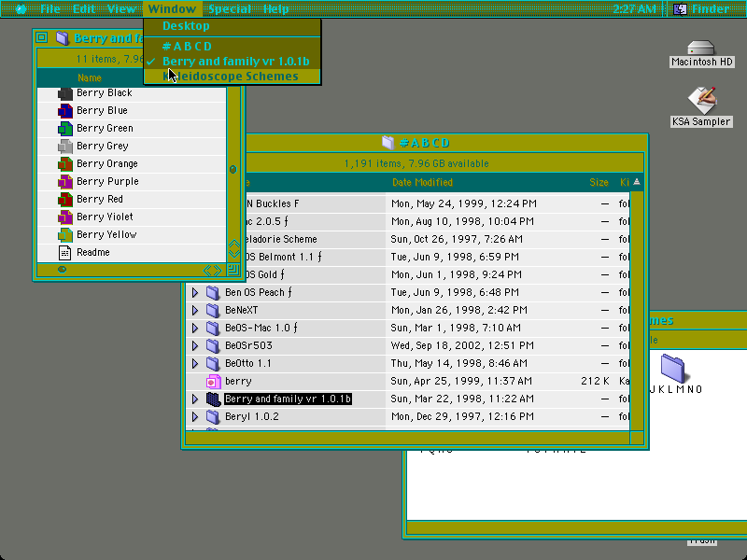Select the Berry Black scheme icon
This screenshot has height=560, width=747.
click(x=65, y=93)
